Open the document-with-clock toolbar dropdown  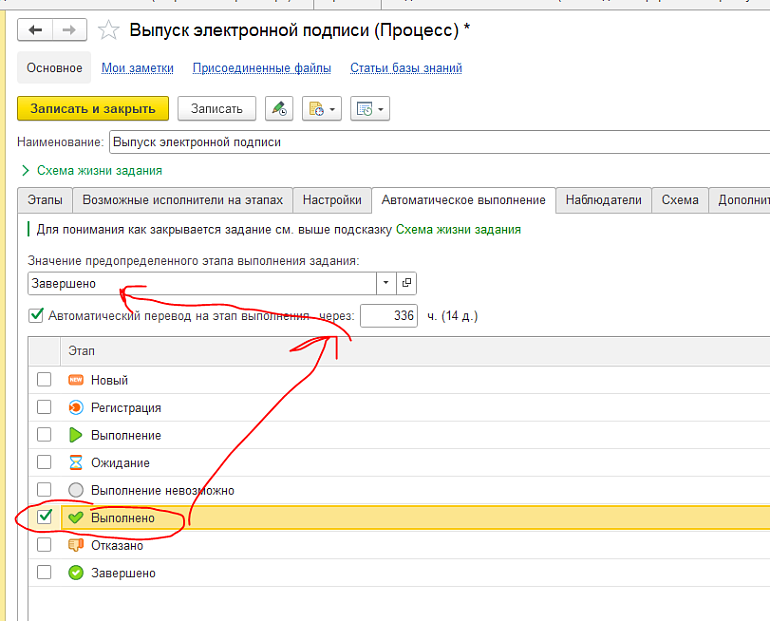coord(322,109)
